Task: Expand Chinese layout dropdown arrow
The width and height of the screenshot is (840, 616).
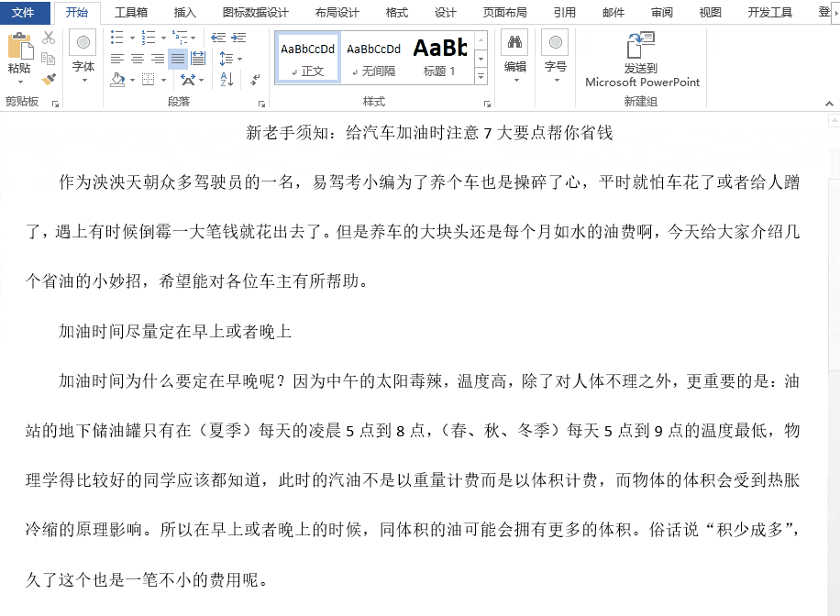Action: (202, 81)
